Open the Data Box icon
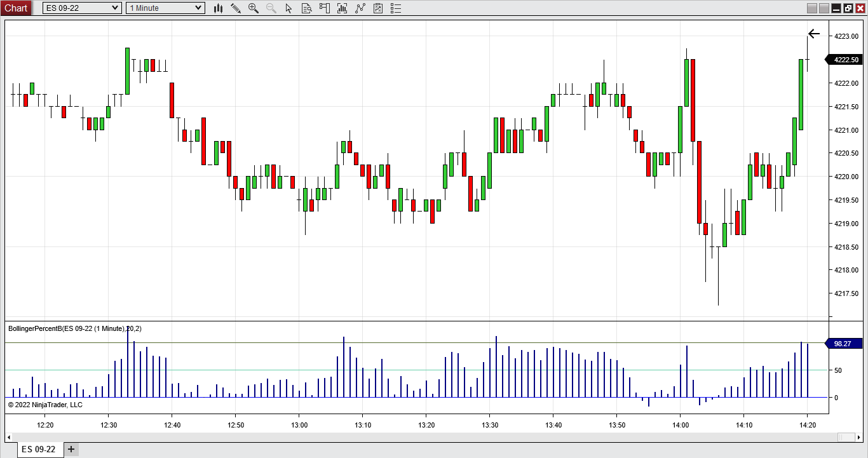868x458 pixels. click(307, 8)
